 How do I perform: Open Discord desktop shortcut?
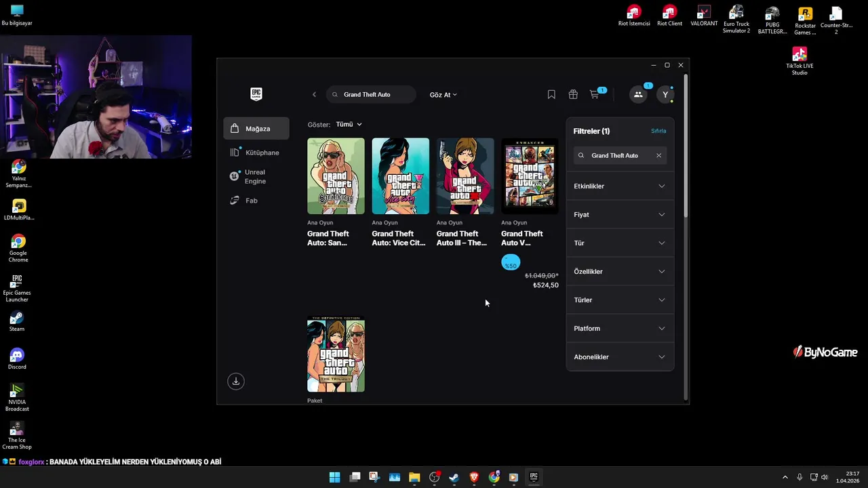[17, 359]
